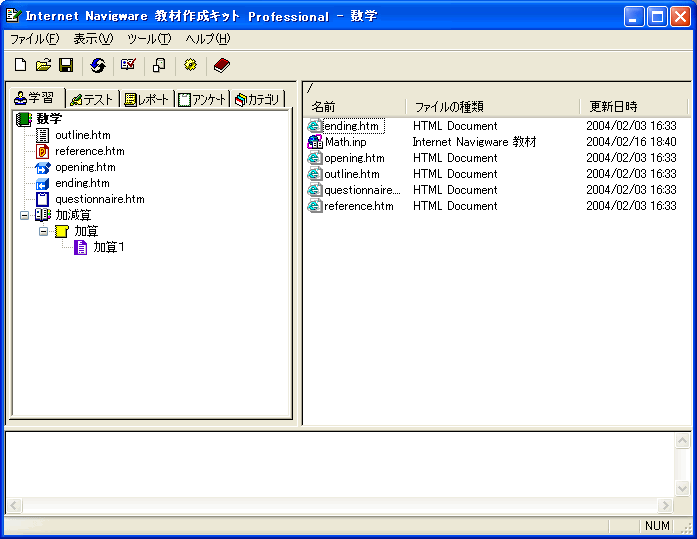Click the file icon of ending.htm in list
Viewport: 697px width, 539px height.
[x=314, y=126]
